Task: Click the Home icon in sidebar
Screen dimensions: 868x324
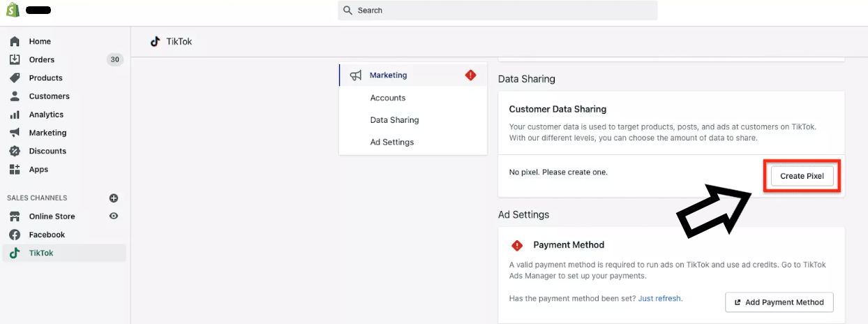Action: pos(15,41)
